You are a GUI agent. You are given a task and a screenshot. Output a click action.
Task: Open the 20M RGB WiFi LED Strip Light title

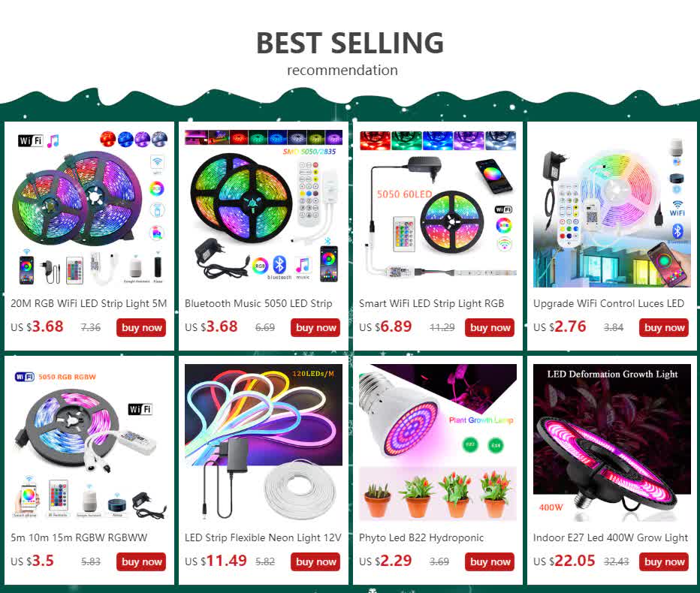[89, 303]
